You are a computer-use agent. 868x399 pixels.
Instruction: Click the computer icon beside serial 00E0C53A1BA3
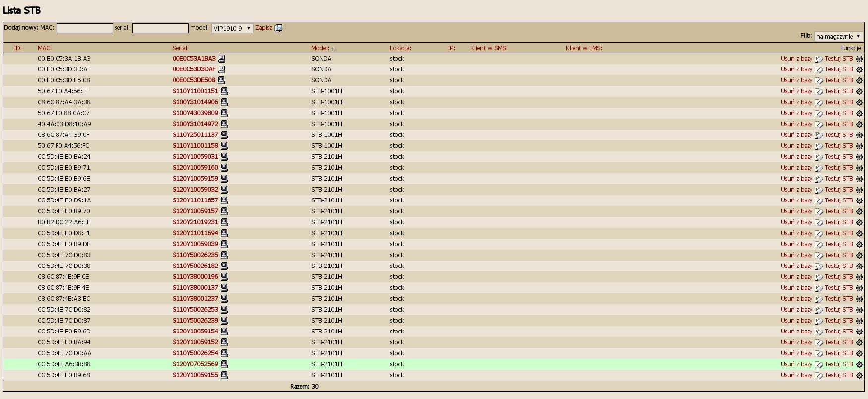(222, 59)
